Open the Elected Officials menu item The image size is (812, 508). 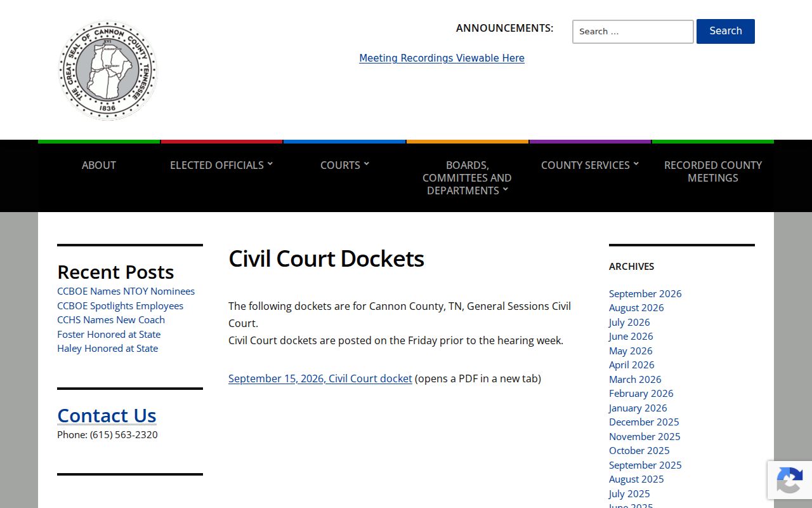217,165
